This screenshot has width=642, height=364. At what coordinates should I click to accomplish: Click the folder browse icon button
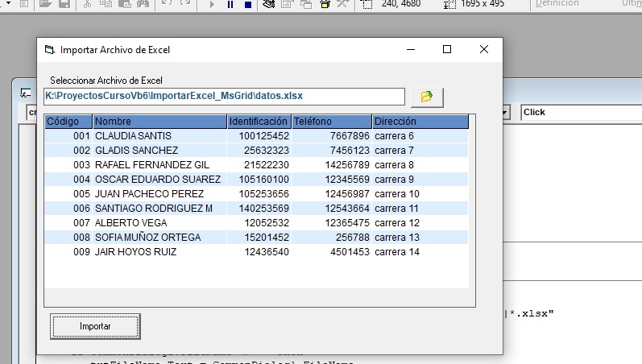427,97
